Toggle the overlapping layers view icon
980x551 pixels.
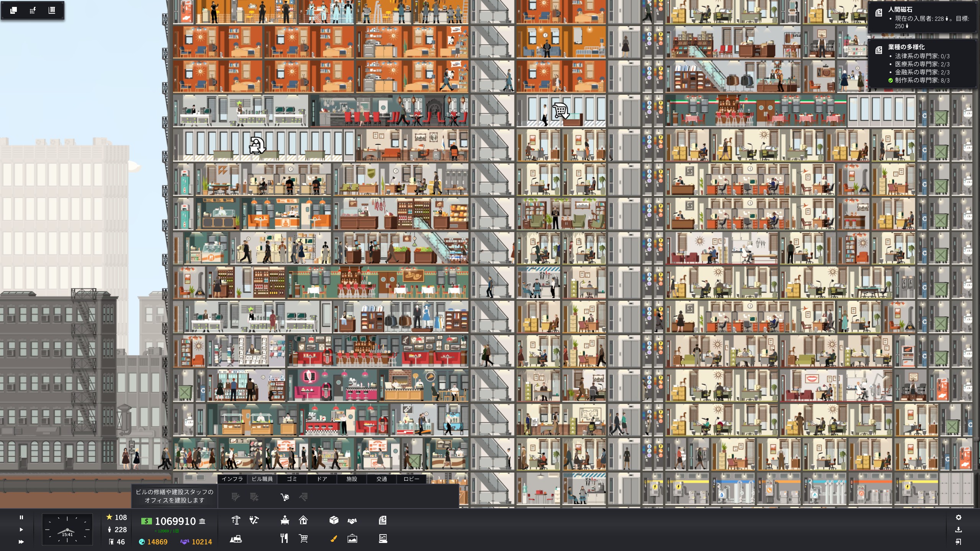(14, 10)
